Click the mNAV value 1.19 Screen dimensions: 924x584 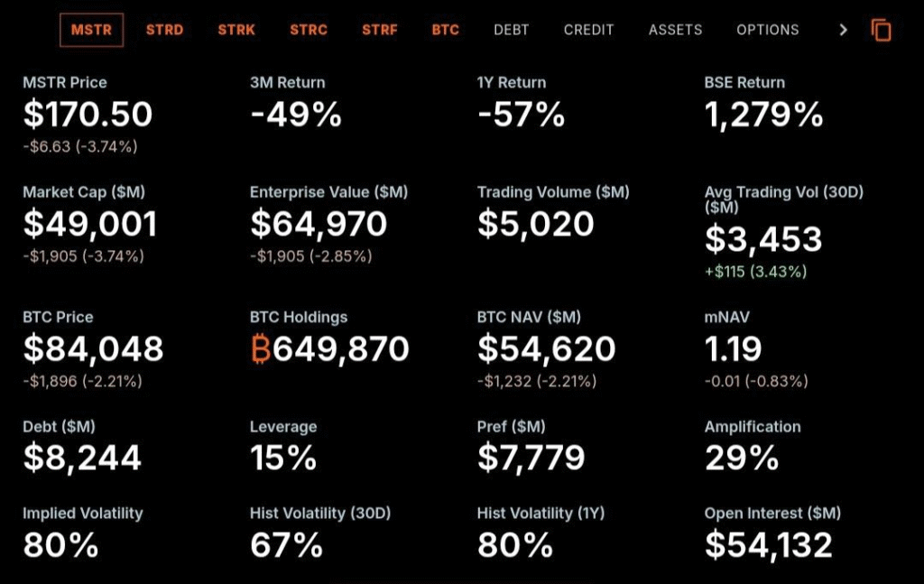coord(733,349)
